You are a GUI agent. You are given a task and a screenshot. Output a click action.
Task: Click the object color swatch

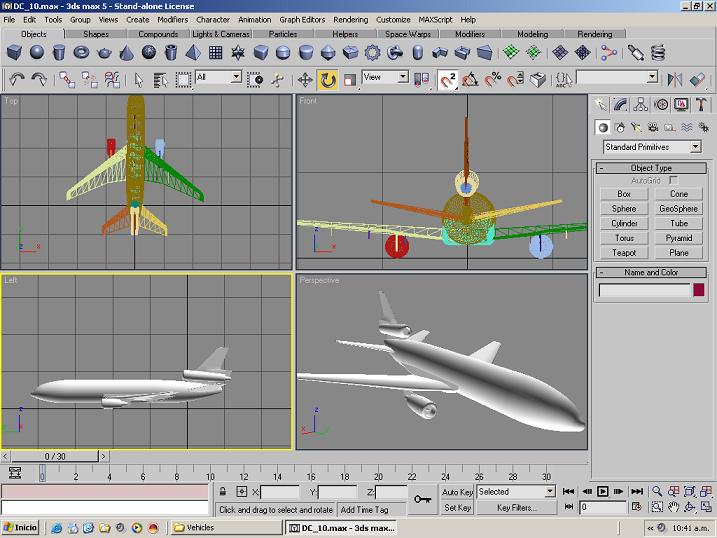click(x=698, y=290)
